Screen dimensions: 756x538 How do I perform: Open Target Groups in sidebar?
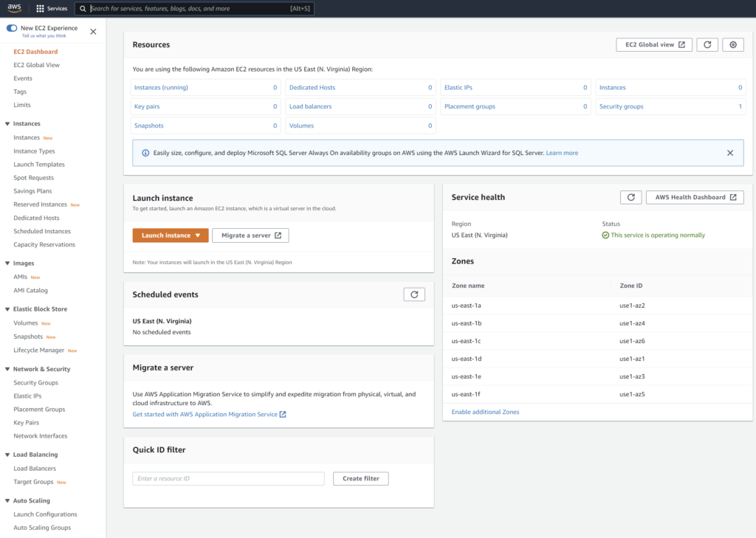click(33, 482)
